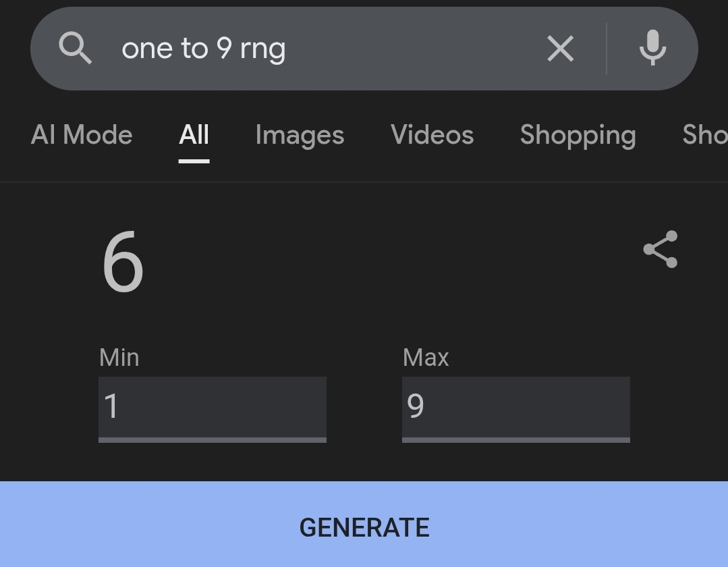
Task: Click the underline beneath the All tab
Action: pyautogui.click(x=194, y=161)
